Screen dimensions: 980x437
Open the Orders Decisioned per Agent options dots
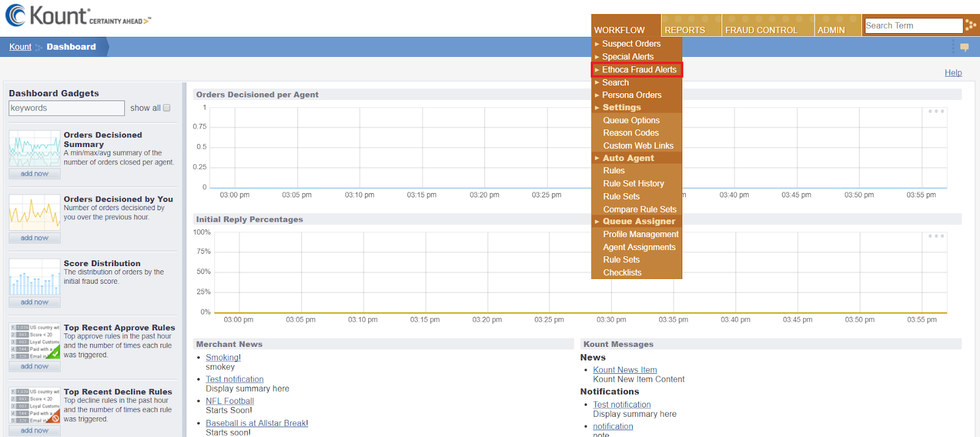[936, 112]
